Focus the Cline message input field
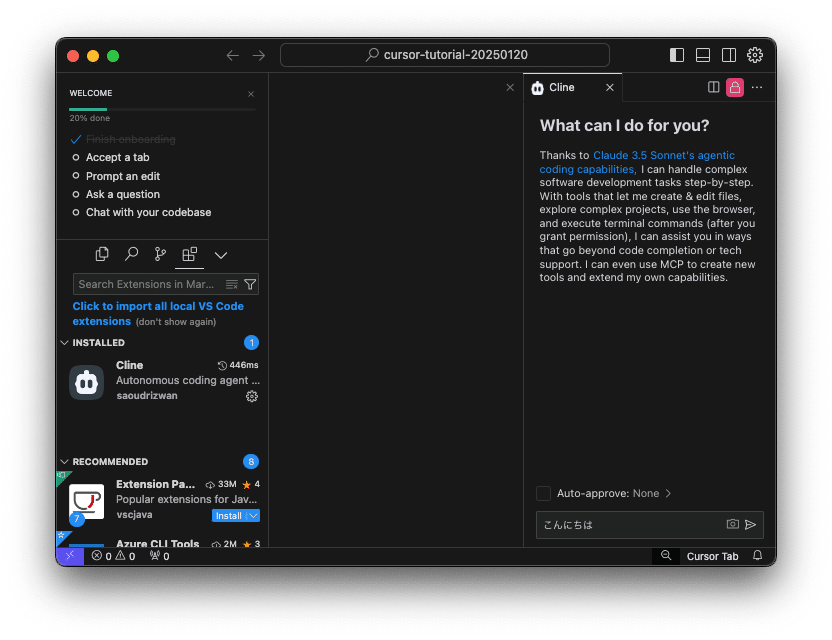 [x=630, y=525]
